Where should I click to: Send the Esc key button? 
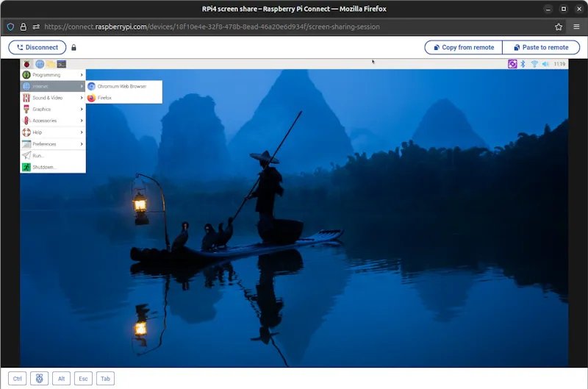(83, 379)
